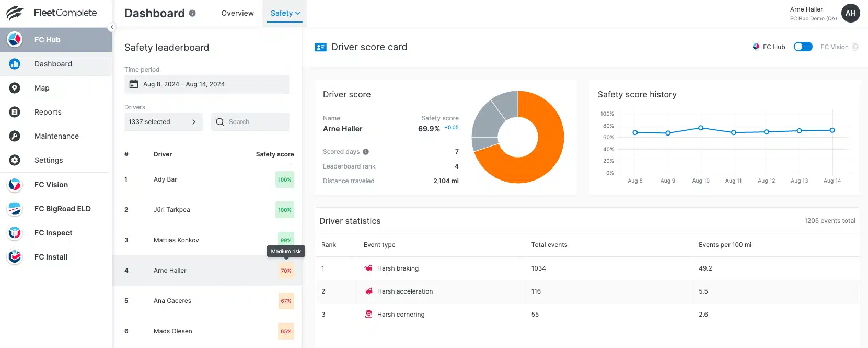Open the Safety tab dropdown

pos(285,13)
